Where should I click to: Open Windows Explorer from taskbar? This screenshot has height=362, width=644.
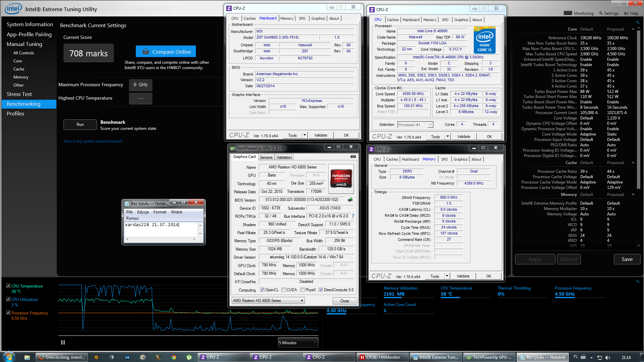click(x=27, y=357)
